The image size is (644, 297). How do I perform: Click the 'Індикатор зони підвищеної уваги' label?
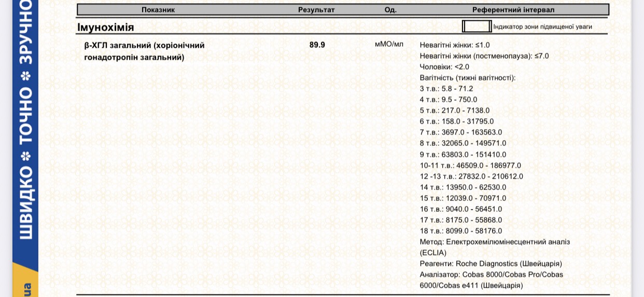point(542,27)
